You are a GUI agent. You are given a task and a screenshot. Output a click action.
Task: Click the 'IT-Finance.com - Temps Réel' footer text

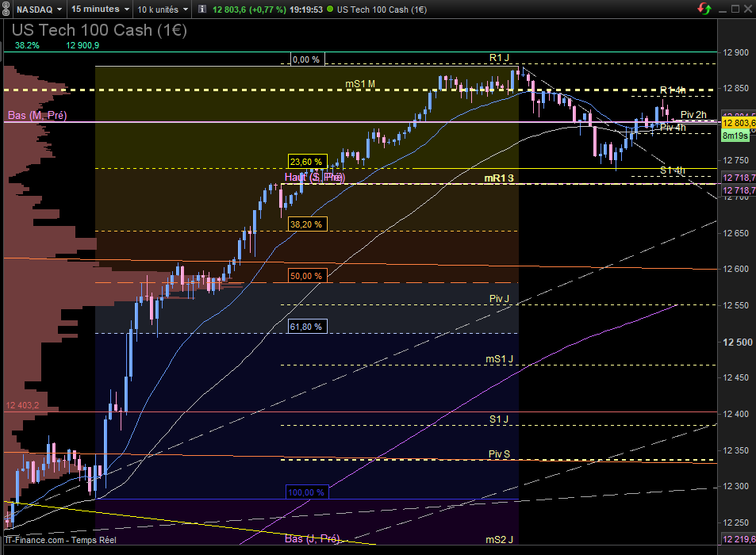click(x=60, y=540)
